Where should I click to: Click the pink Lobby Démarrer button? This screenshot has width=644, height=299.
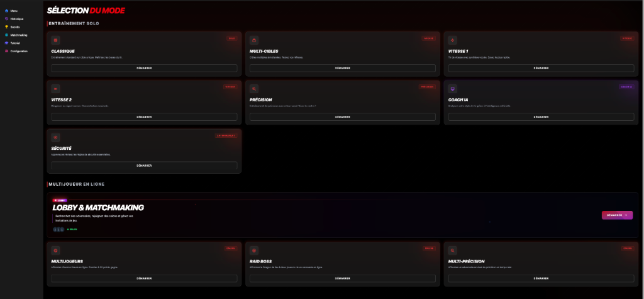click(x=618, y=215)
